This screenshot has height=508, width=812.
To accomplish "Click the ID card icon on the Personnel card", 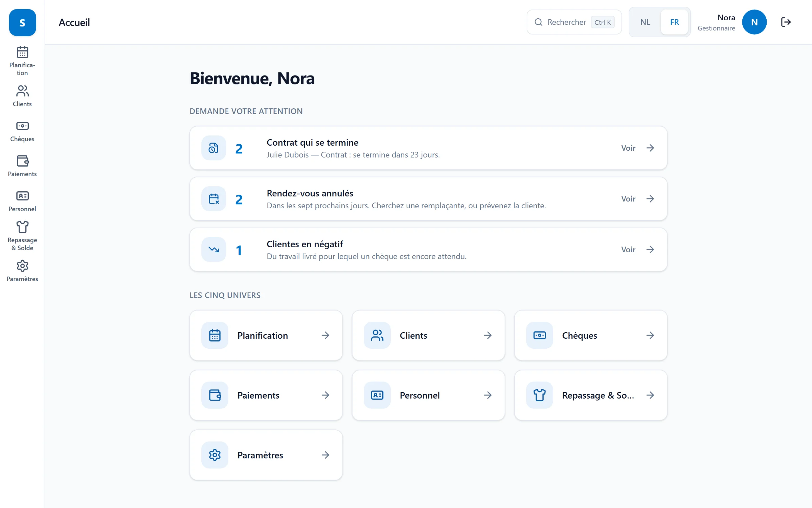I will [x=377, y=395].
